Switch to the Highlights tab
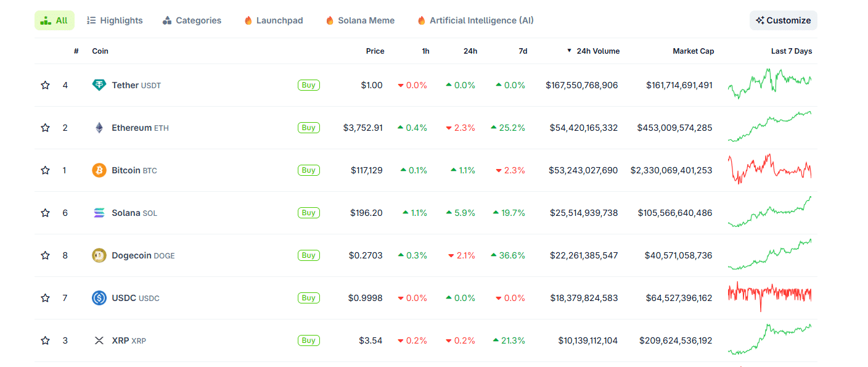The width and height of the screenshot is (868, 367). click(x=115, y=20)
